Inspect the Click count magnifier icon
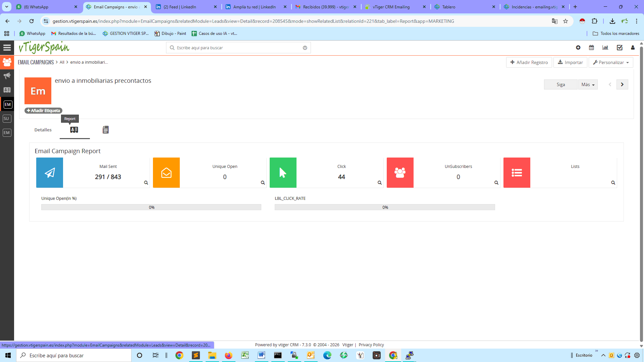The height and width of the screenshot is (362, 644). [x=379, y=183]
